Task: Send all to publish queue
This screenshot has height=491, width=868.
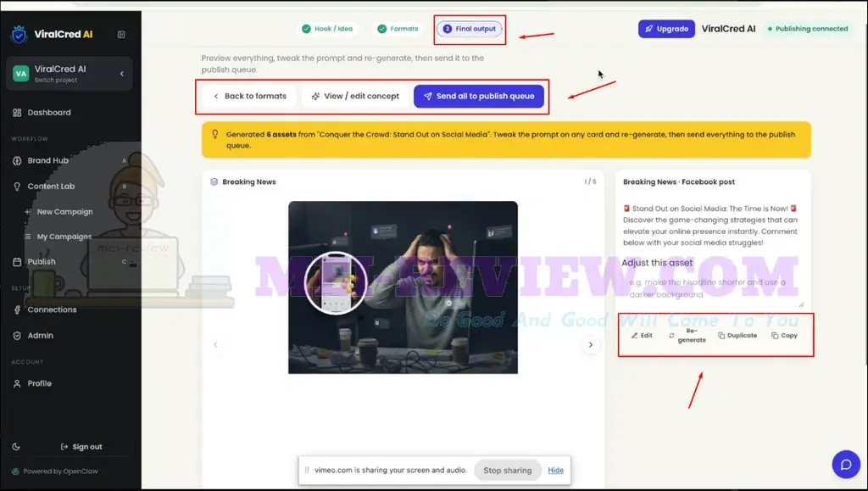Action: click(x=479, y=96)
